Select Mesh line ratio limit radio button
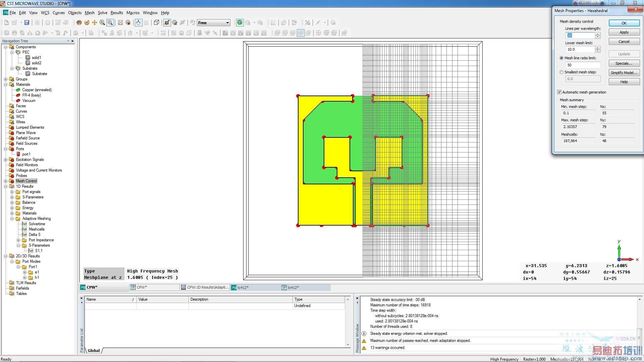The width and height of the screenshot is (644, 362). [561, 58]
